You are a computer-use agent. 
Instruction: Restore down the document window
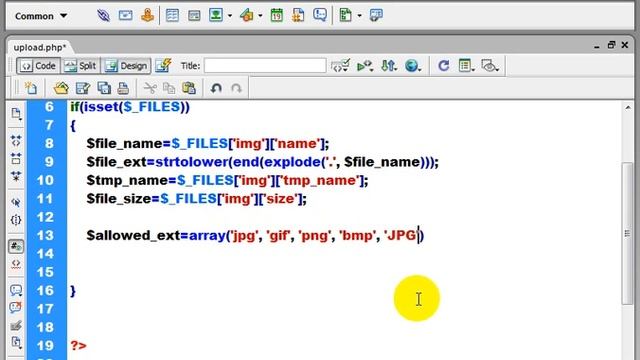click(611, 45)
